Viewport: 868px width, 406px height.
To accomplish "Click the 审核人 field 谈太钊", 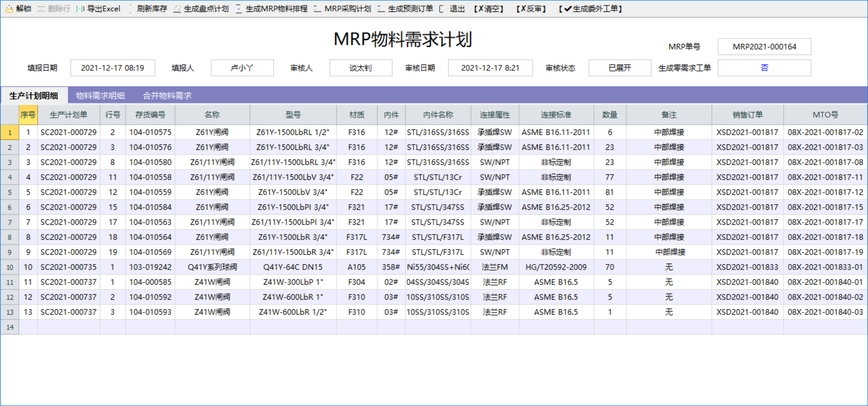I will coord(361,68).
